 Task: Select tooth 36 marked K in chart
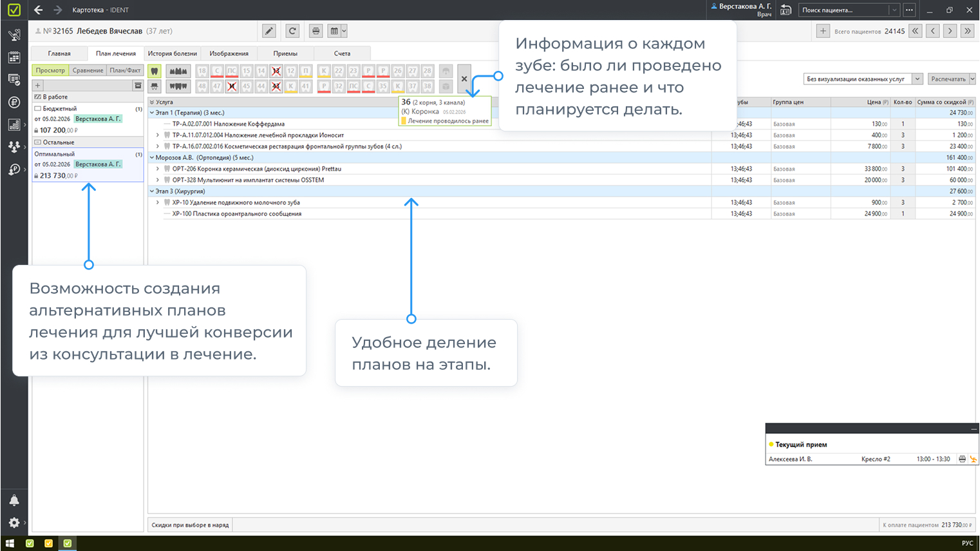click(x=398, y=86)
